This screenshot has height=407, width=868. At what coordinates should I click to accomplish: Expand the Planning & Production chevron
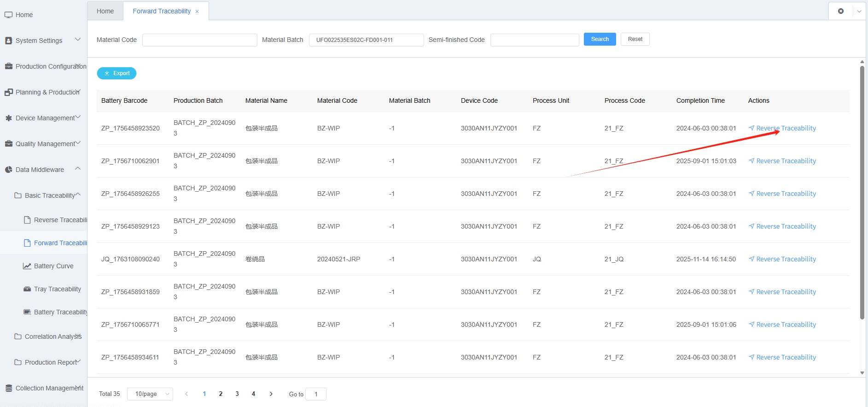(x=78, y=91)
